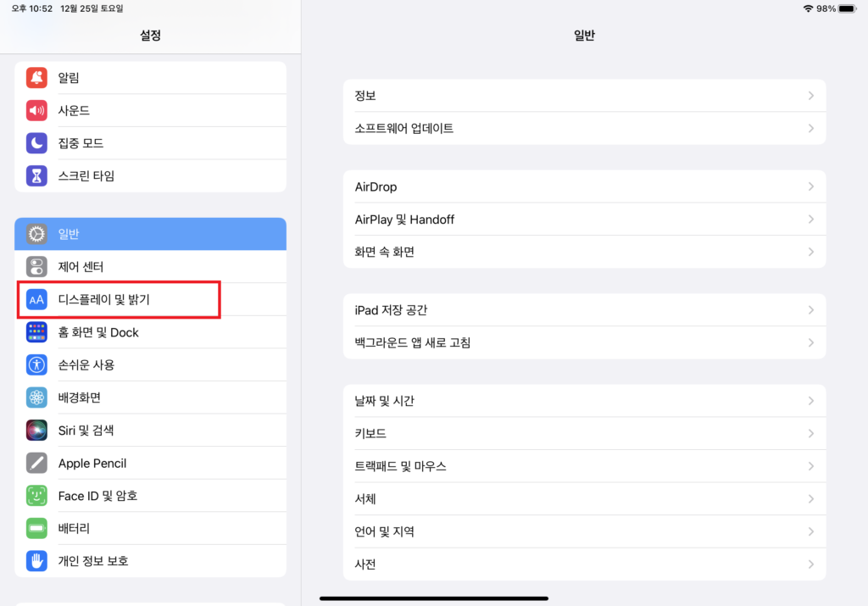Tap the battery status icon in status bar
This screenshot has height=606, width=868.
848,8
